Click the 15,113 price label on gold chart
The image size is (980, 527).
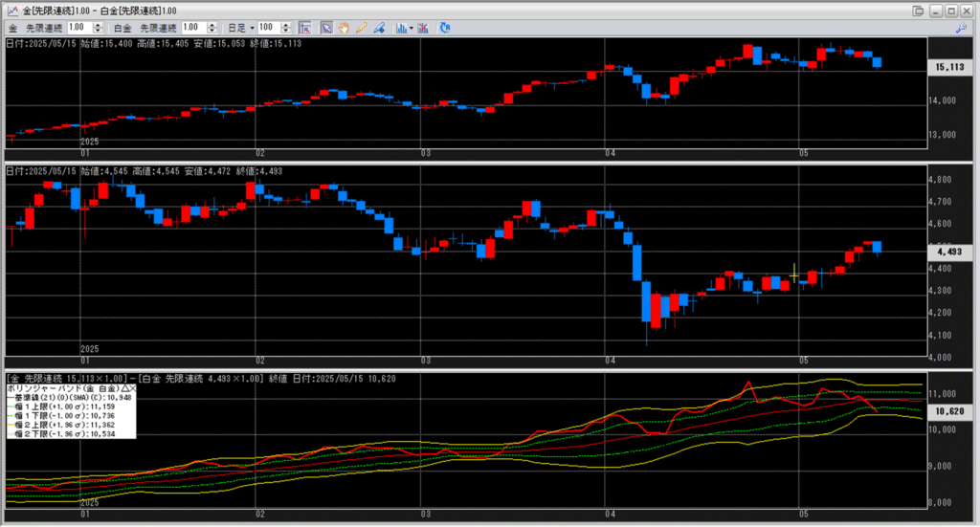coord(947,67)
